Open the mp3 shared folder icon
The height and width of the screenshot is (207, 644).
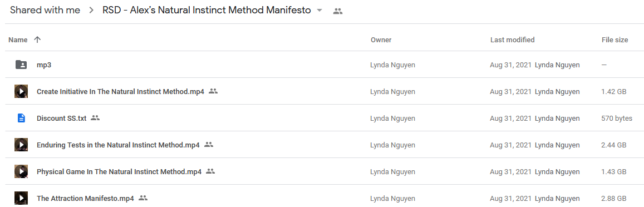coord(21,65)
